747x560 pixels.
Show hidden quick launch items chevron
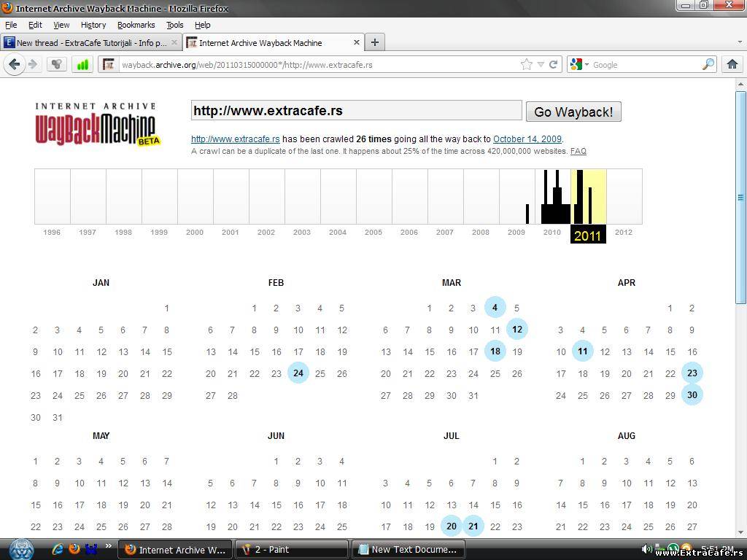coord(109,545)
